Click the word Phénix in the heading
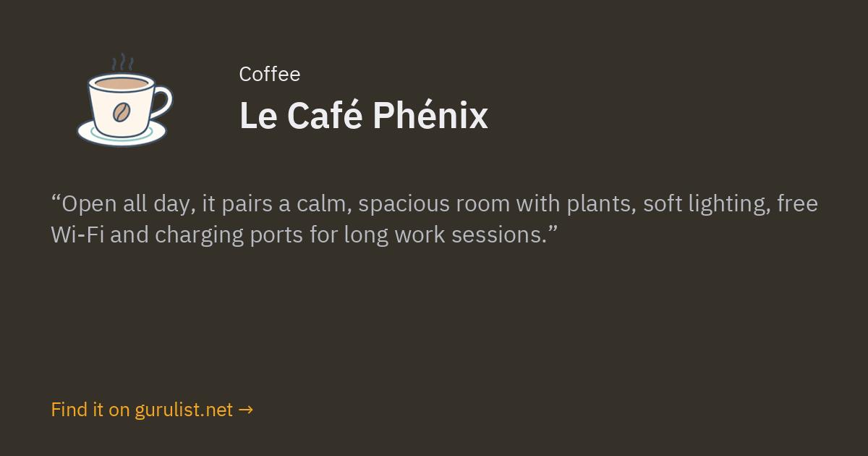This screenshot has width=868, height=456. 430,116
